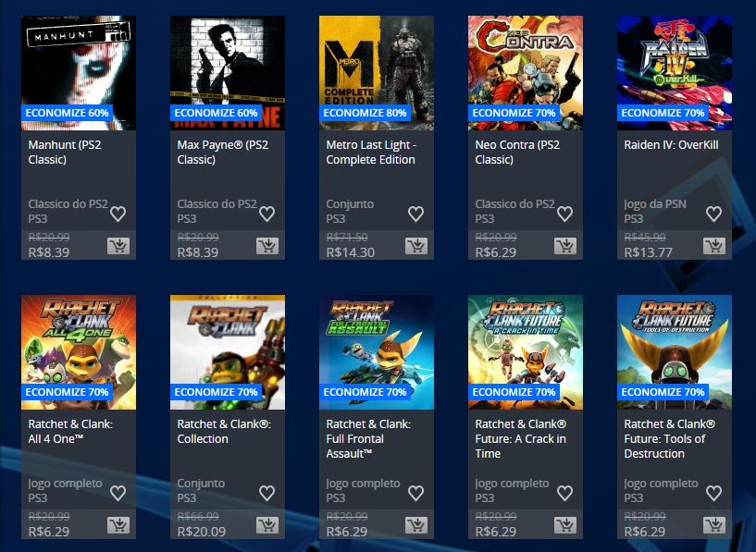Open Metro Complete Edition cover thumbnail
The image size is (756, 552).
coord(377,73)
